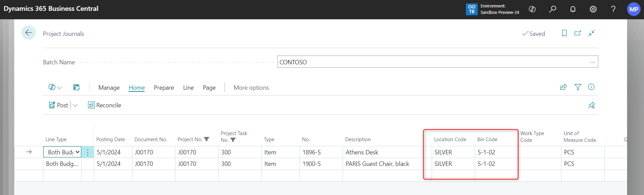This screenshot has height=195, width=644.
Task: Open Copilot dropdown in action bar
Action: [55, 87]
